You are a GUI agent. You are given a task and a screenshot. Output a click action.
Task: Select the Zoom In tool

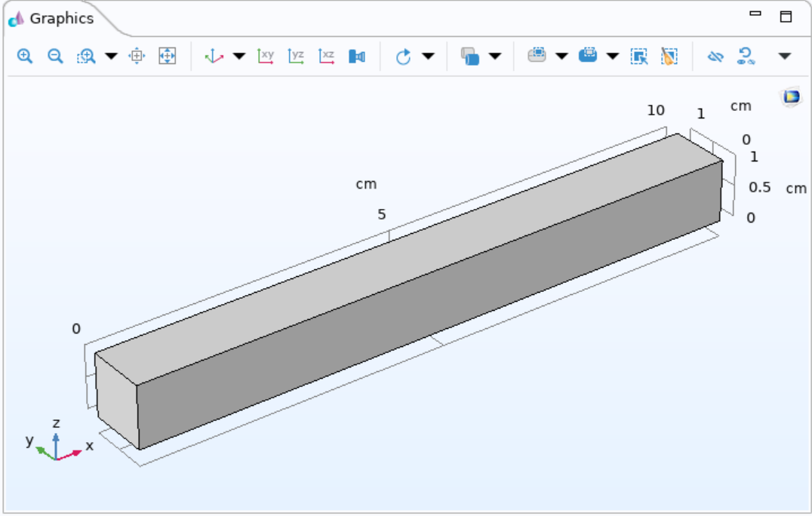tap(24, 56)
